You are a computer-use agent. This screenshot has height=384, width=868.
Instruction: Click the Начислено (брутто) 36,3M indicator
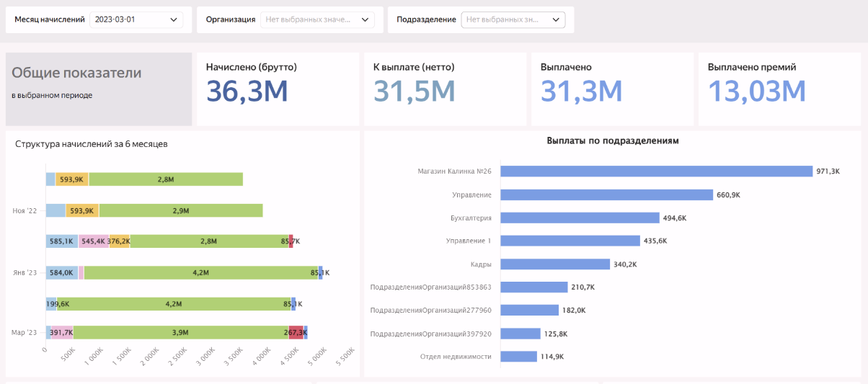click(247, 91)
